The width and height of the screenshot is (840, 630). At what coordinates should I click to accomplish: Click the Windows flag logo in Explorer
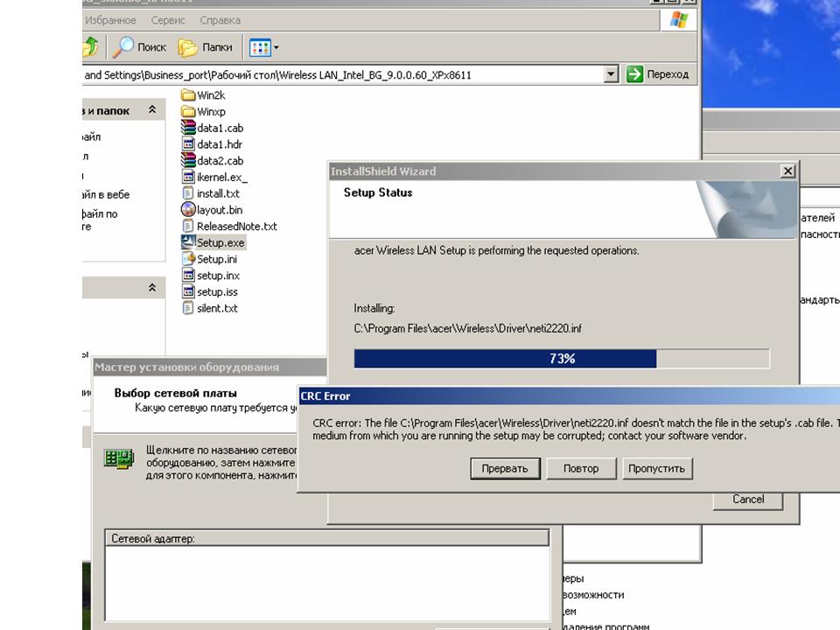click(x=679, y=20)
